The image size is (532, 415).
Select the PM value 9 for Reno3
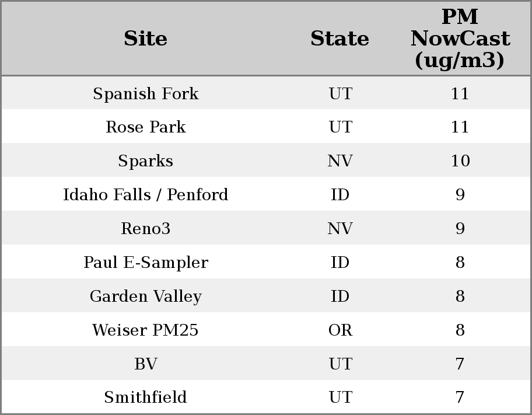pyautogui.click(x=460, y=229)
